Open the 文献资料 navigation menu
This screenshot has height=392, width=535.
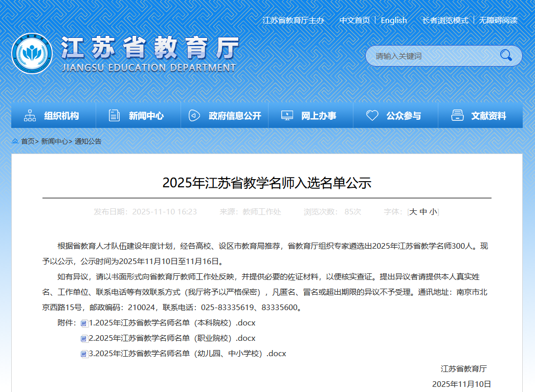[x=488, y=116]
